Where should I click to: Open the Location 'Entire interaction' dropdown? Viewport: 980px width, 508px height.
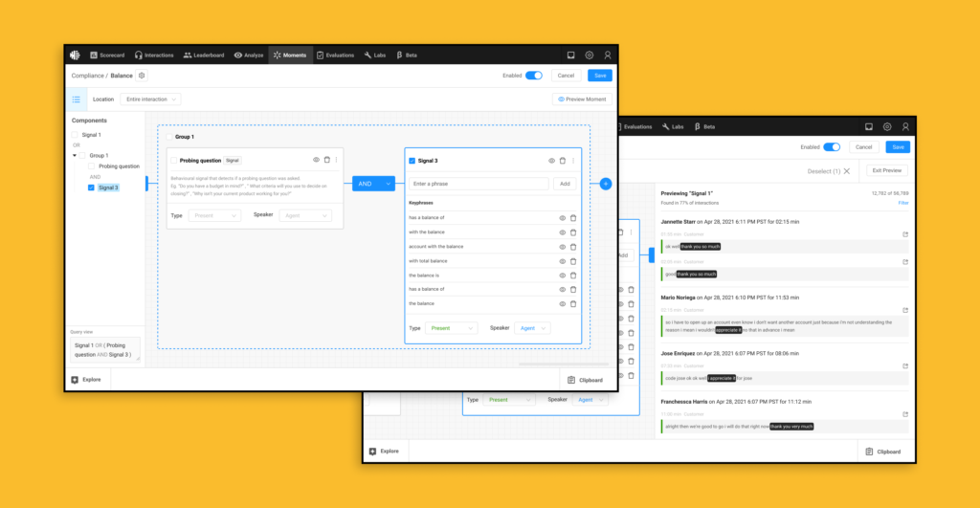point(153,99)
